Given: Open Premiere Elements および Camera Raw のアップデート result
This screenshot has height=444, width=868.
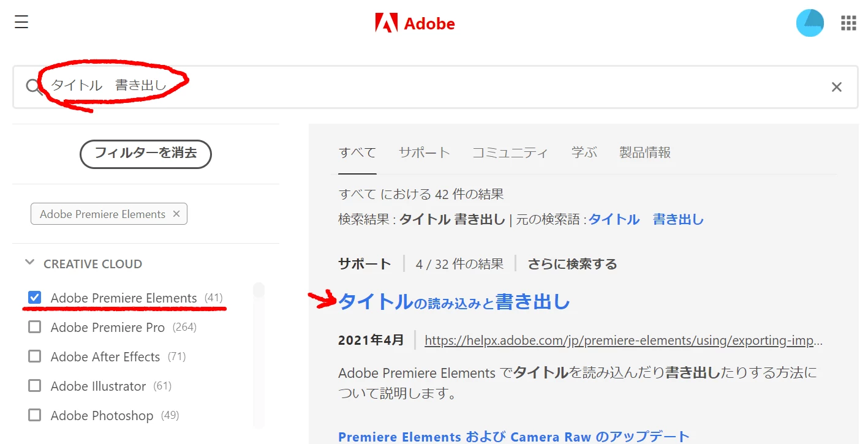Looking at the screenshot, I should [514, 437].
